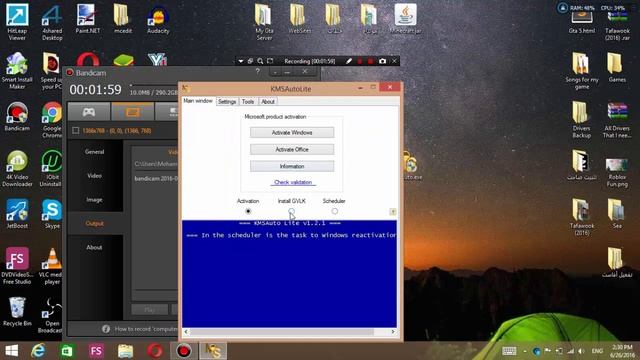
Task: Toggle the 1366x768 checkbox in Bandicam
Action: [x=76, y=131]
